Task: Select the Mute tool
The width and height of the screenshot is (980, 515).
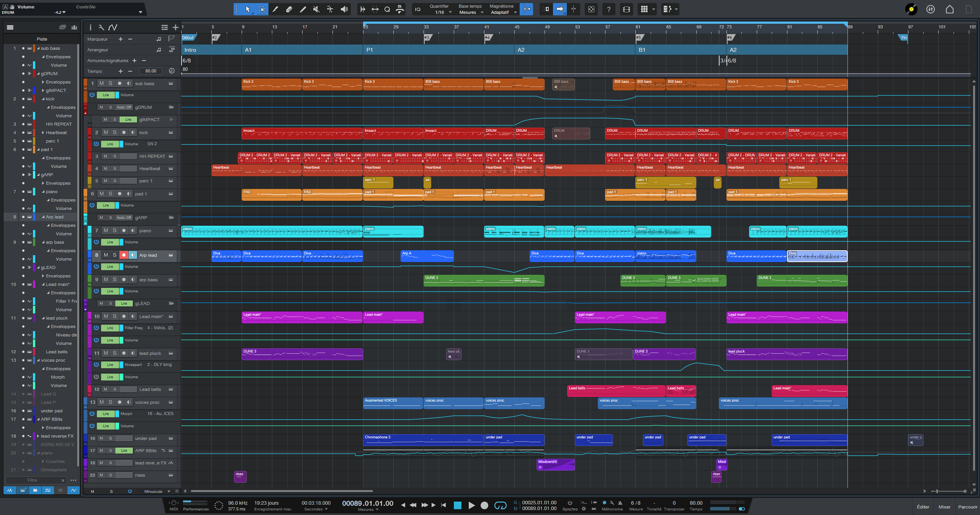Action: pos(316,9)
